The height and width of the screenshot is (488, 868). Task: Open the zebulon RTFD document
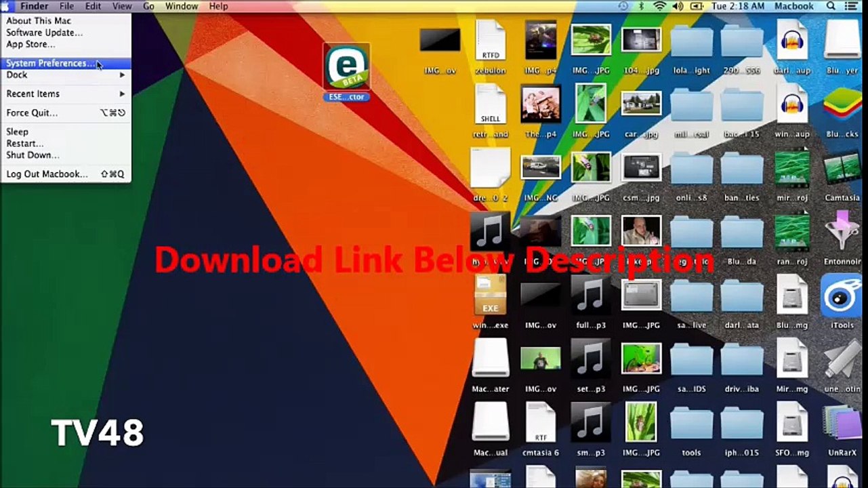(x=490, y=41)
